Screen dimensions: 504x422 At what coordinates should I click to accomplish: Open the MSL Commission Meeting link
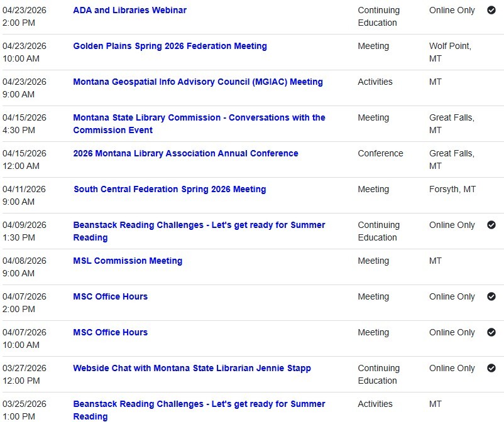point(128,261)
